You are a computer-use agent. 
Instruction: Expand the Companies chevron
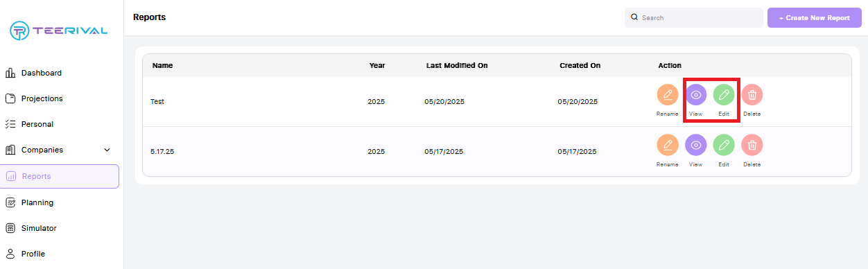click(107, 150)
